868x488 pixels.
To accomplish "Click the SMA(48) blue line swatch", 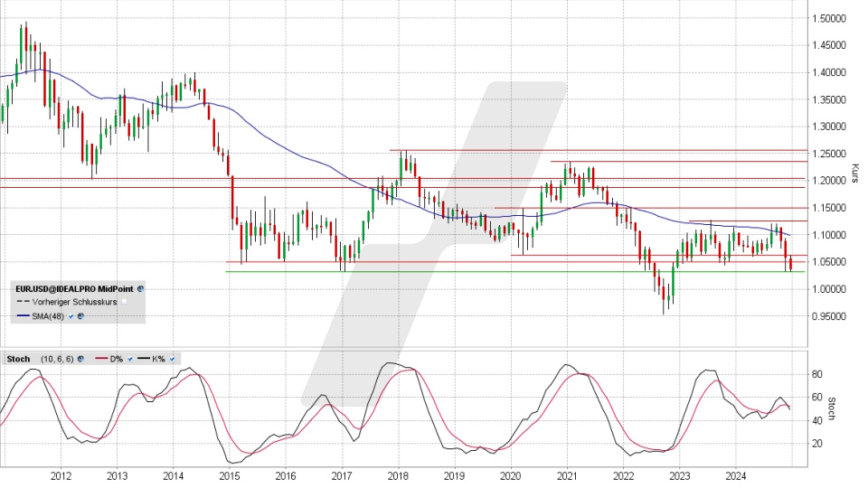I will click(x=23, y=316).
